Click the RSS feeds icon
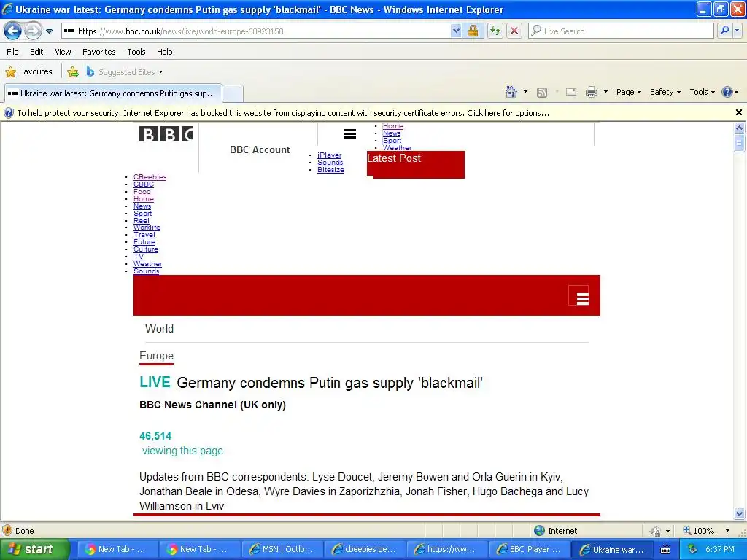The width and height of the screenshot is (747, 560). coord(542,93)
